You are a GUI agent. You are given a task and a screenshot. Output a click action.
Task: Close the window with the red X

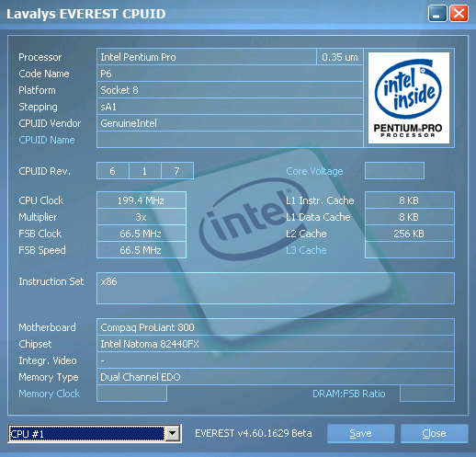click(459, 14)
